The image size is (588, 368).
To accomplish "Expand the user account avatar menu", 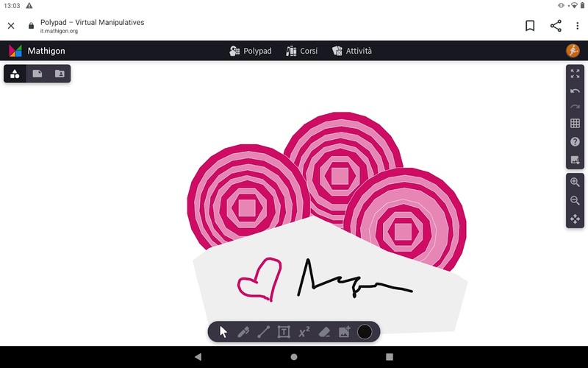I will pyautogui.click(x=573, y=51).
